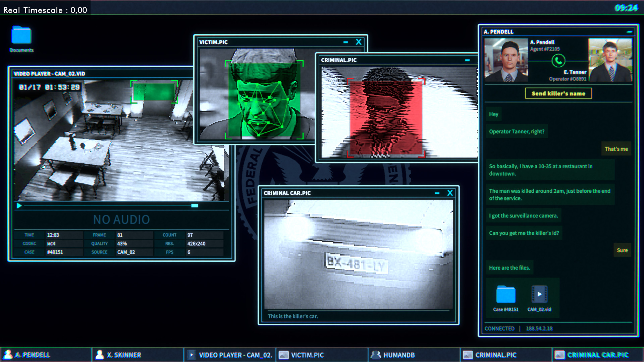Click the video timestamp 01/17 01:53:29

[49, 87]
